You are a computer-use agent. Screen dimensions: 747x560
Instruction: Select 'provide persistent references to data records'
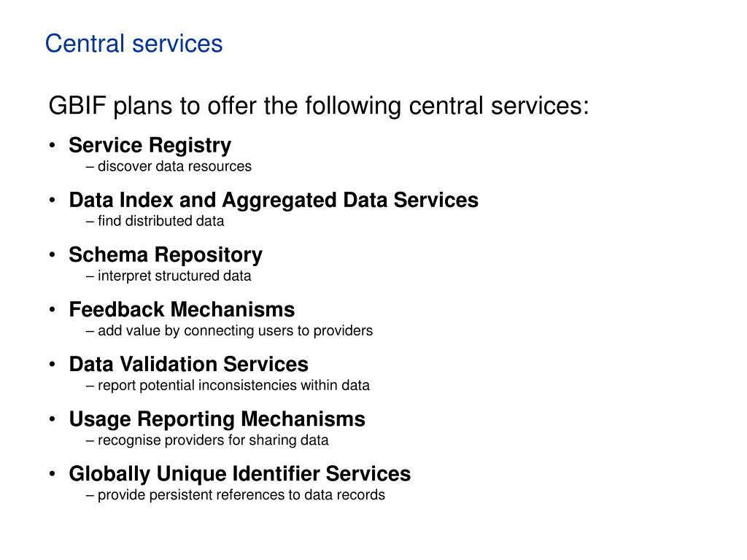pos(236,495)
